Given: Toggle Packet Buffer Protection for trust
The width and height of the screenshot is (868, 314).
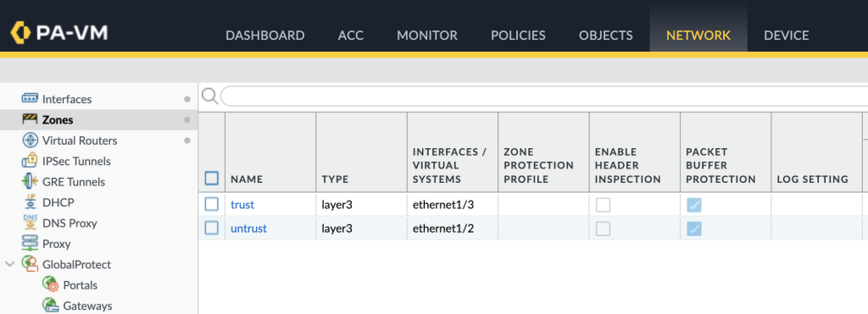Looking at the screenshot, I should (694, 205).
